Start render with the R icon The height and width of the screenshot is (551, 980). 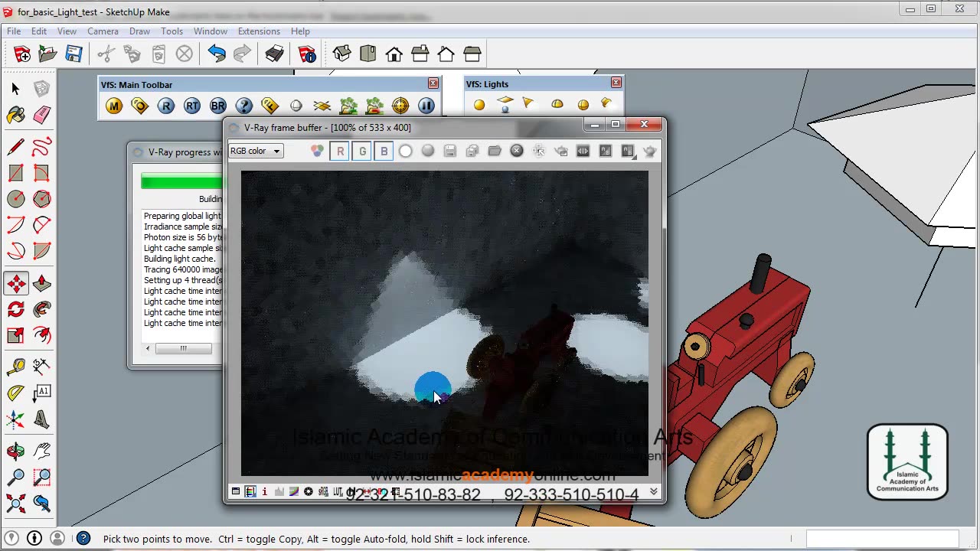(166, 106)
